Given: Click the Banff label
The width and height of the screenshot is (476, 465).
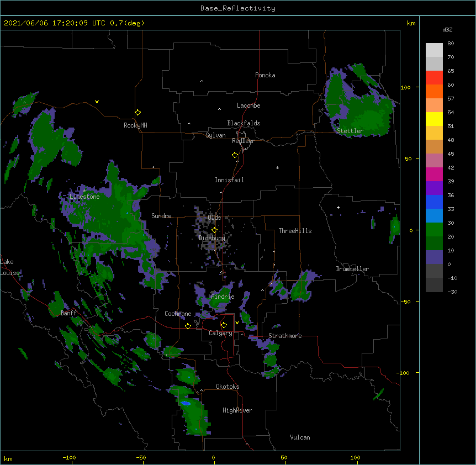Looking at the screenshot, I should [68, 313].
